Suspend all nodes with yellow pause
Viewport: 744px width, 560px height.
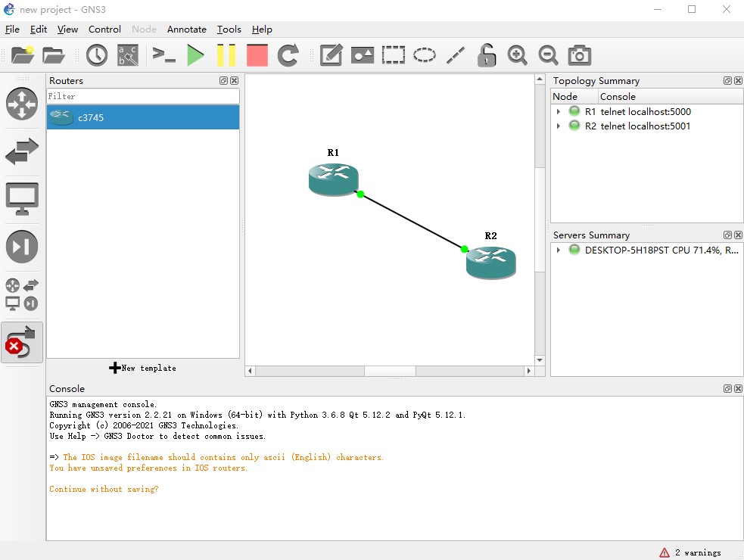[x=226, y=55]
